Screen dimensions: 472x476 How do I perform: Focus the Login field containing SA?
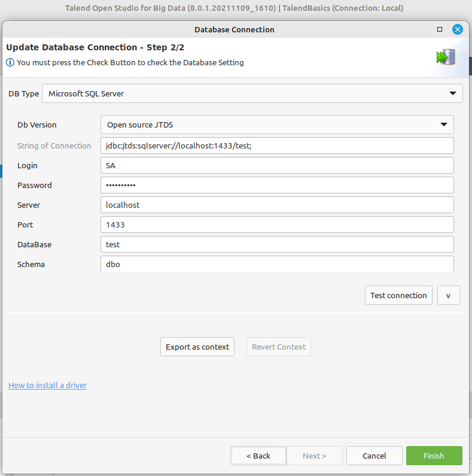point(277,165)
